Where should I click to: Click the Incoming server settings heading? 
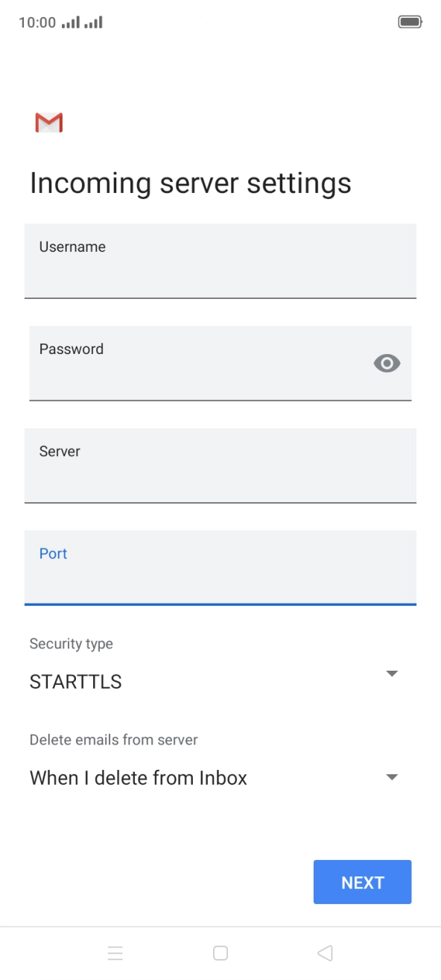190,183
